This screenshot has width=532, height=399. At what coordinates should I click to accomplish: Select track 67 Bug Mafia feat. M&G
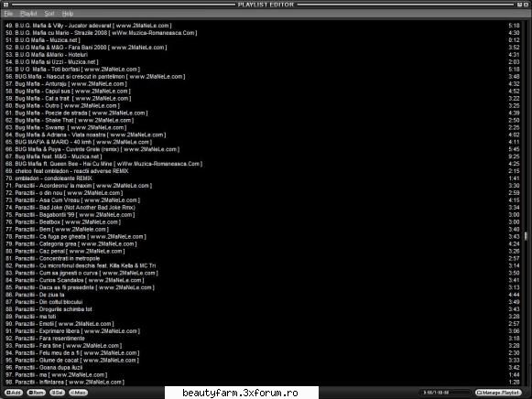click(262, 156)
